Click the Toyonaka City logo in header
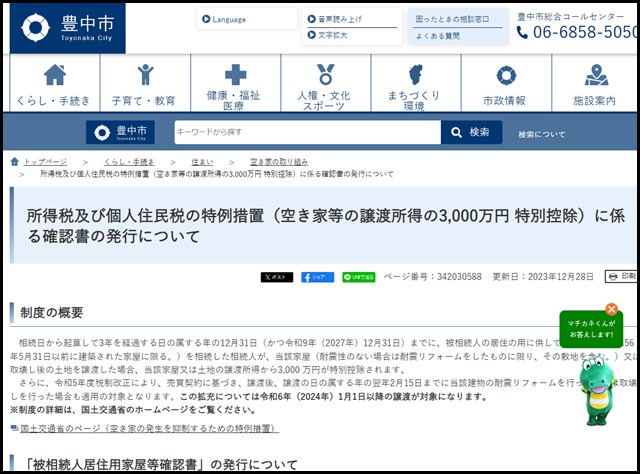Viewport: 640px width, 474px height. click(x=67, y=28)
